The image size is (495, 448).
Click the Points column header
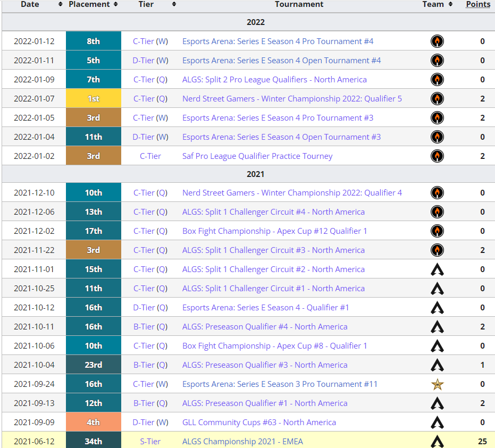(478, 4)
